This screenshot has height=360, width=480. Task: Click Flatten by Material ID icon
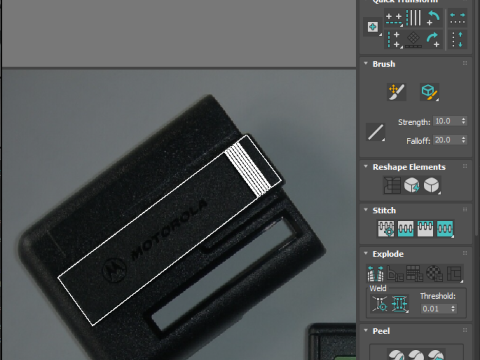click(435, 274)
